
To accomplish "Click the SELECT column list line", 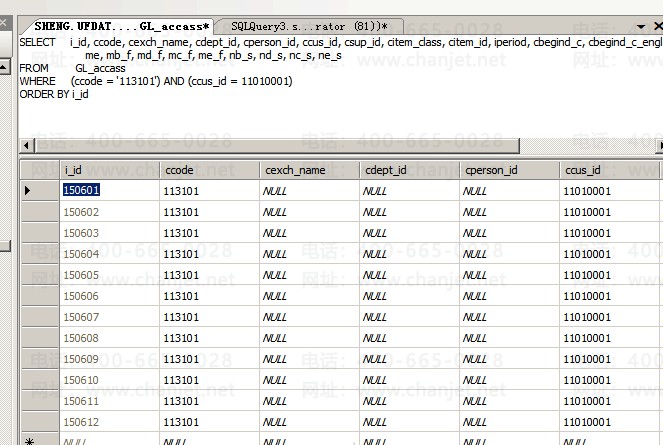I will tap(341, 42).
